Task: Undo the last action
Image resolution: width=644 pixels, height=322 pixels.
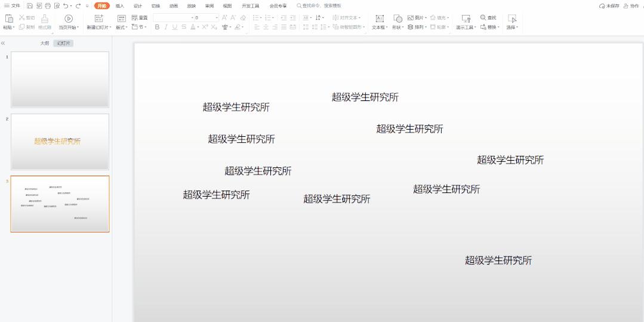Action: coord(66,6)
